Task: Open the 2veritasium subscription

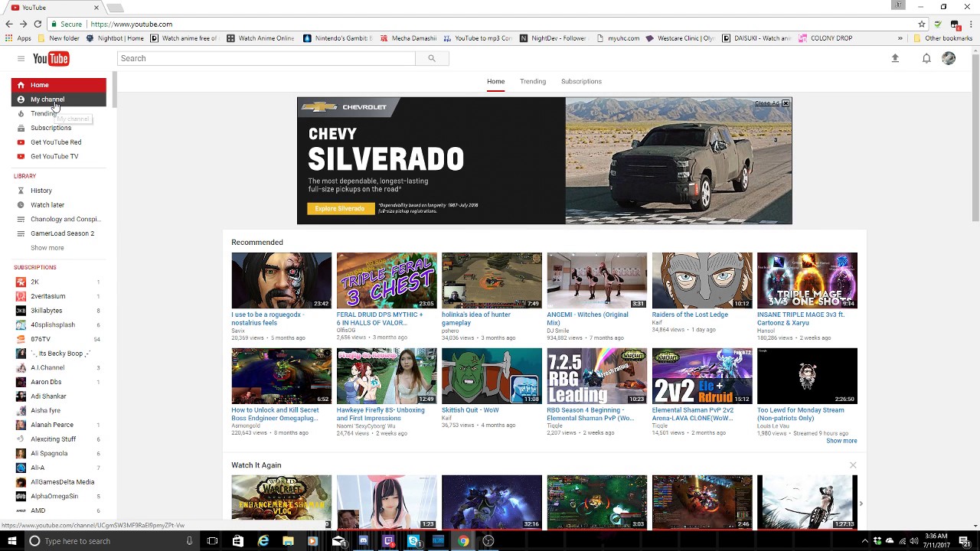Action: click(58, 296)
